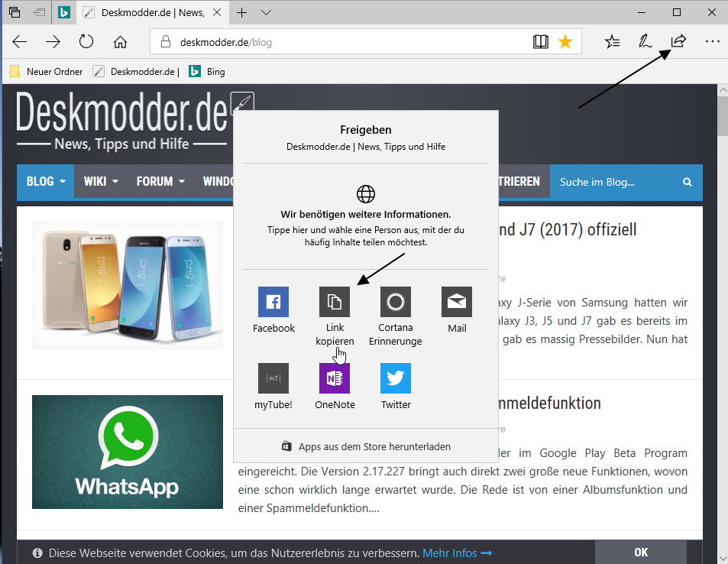This screenshot has width=728, height=564.
Task: Click the Mehr Infos cookie link
Action: (x=457, y=553)
